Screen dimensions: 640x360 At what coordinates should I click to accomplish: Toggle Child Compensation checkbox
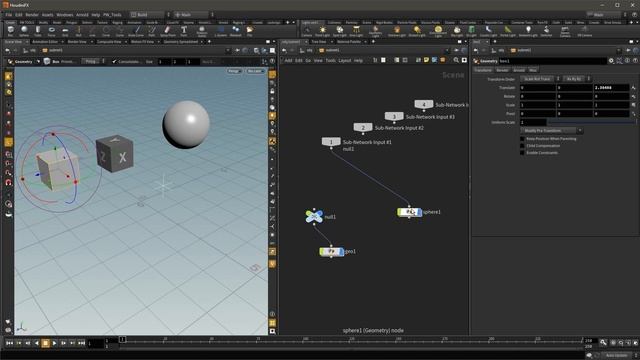point(522,146)
